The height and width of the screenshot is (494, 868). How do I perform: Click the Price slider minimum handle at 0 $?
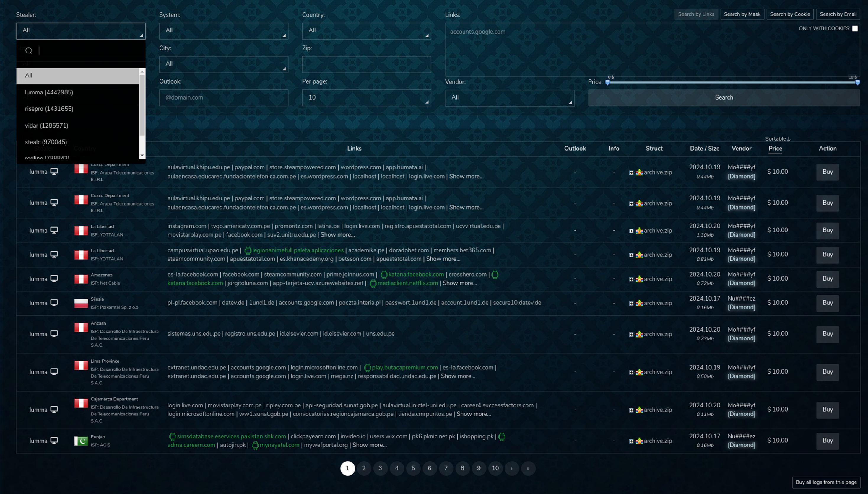[608, 82]
